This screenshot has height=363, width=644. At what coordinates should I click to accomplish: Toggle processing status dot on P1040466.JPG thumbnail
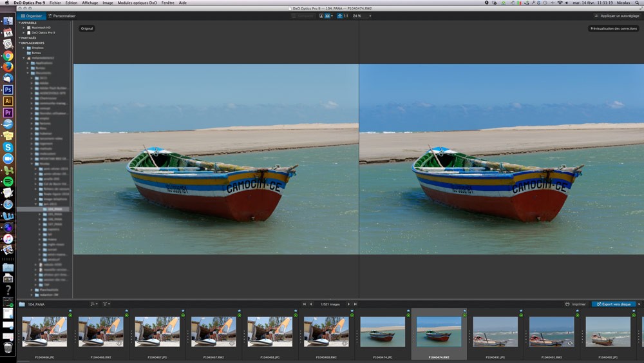70,315
